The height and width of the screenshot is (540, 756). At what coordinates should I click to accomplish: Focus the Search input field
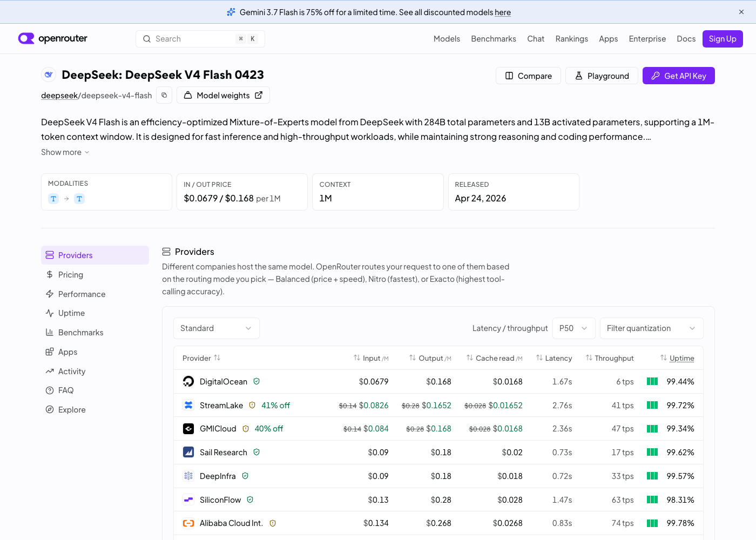[x=200, y=39]
